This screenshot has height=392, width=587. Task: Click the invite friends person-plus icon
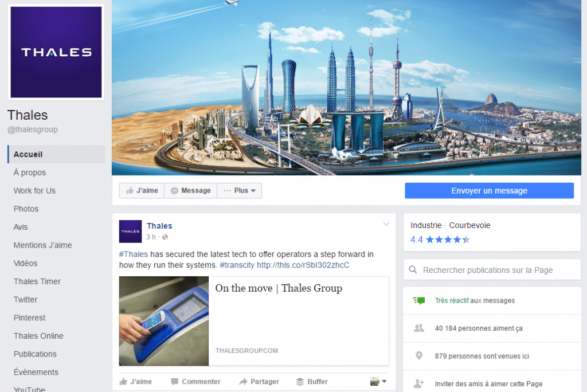(419, 383)
